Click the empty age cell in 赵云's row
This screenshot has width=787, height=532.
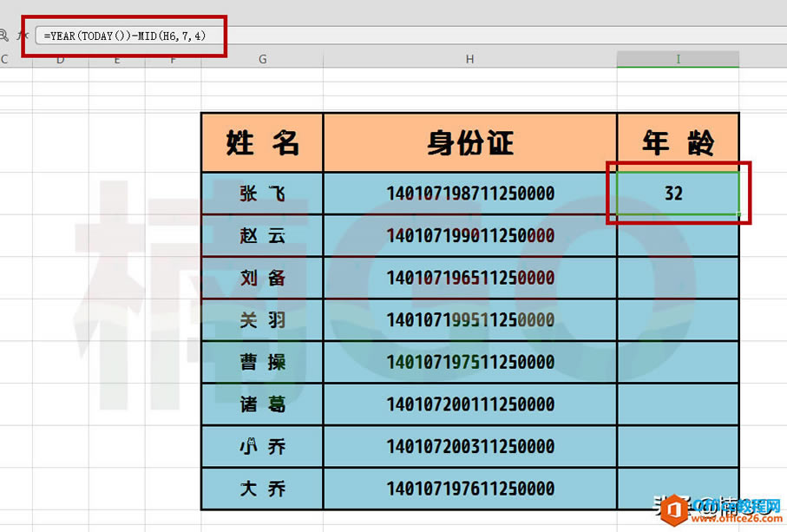(x=678, y=235)
